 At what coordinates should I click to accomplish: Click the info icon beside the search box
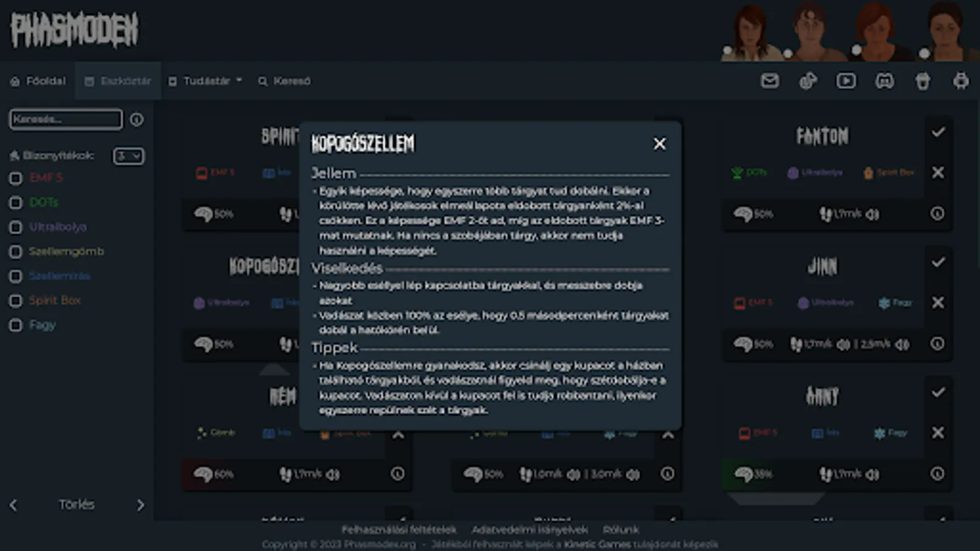[x=137, y=119]
